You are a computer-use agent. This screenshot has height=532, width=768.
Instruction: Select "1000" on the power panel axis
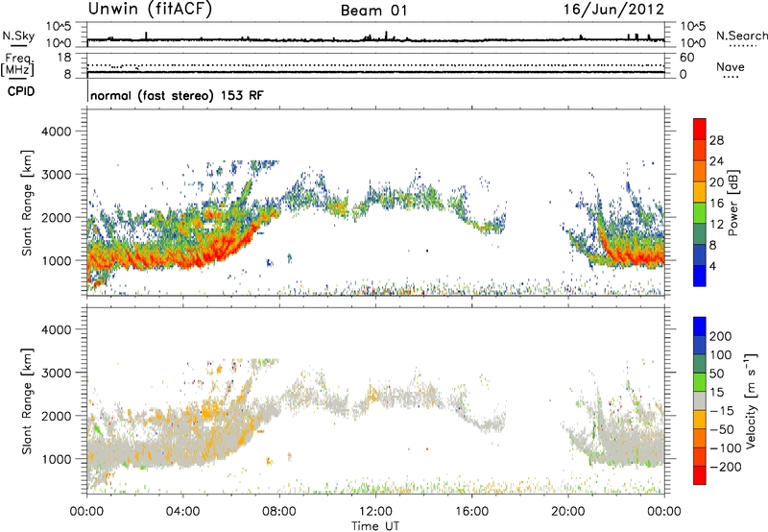click(x=57, y=260)
